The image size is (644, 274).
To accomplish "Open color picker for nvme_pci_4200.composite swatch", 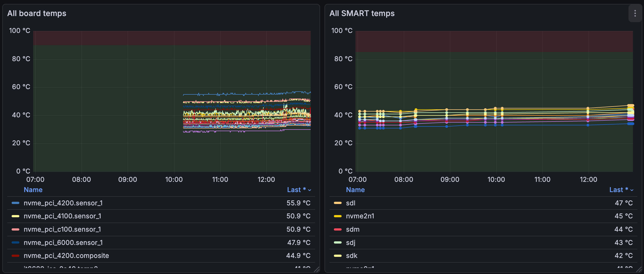I will 15,256.
